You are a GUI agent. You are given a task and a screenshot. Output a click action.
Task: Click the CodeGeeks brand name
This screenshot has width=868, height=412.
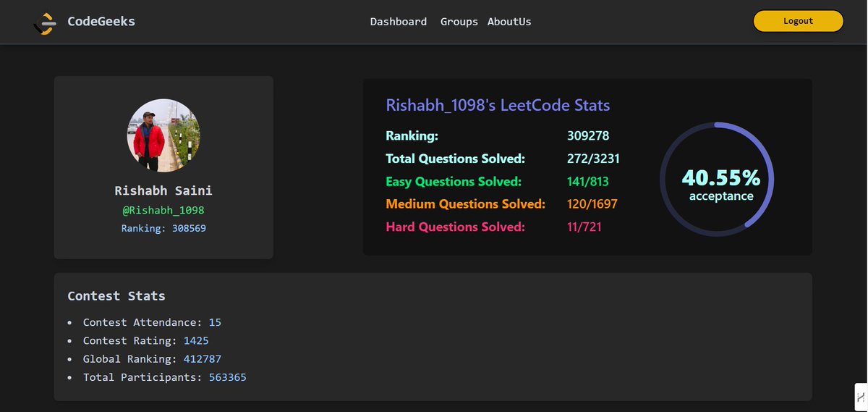[101, 22]
